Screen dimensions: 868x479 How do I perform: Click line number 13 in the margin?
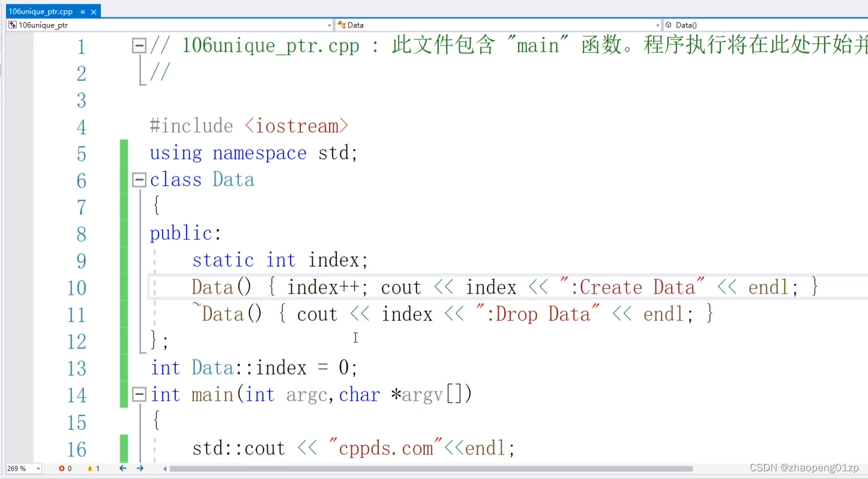tap(77, 369)
